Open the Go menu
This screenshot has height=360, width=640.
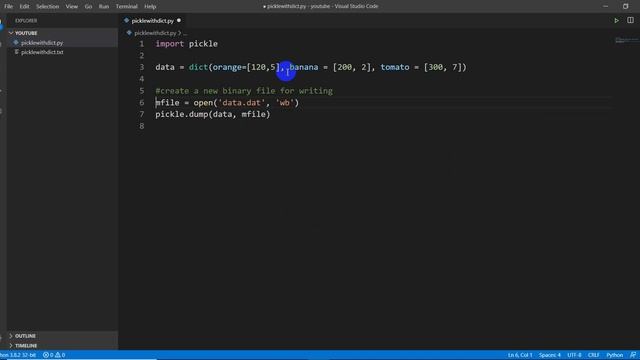click(x=88, y=7)
